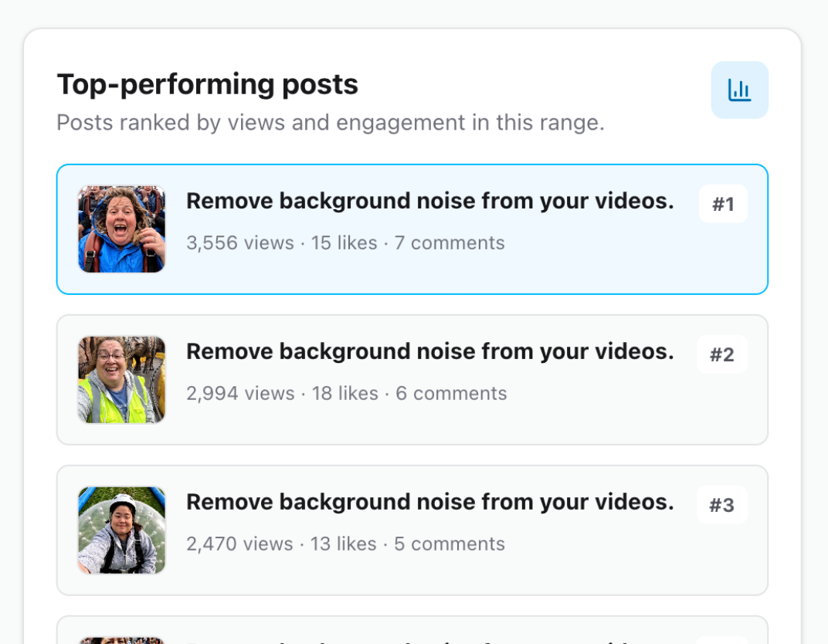Screen dimensions: 828x644
Task: Click the #3 rank badge
Action: (722, 505)
